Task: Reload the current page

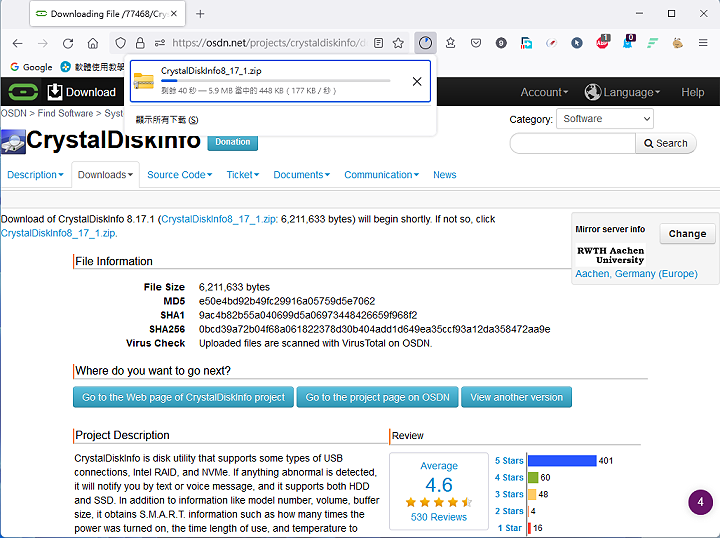Action: click(x=68, y=44)
